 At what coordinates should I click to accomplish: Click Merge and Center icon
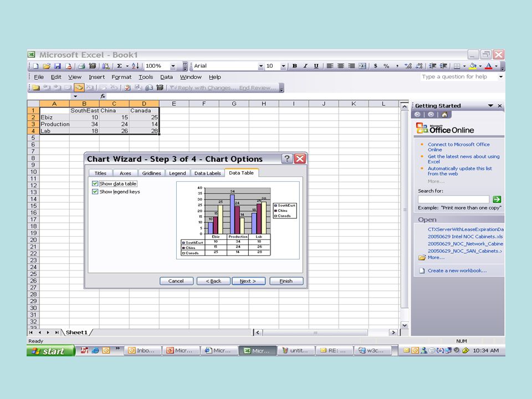pos(362,66)
